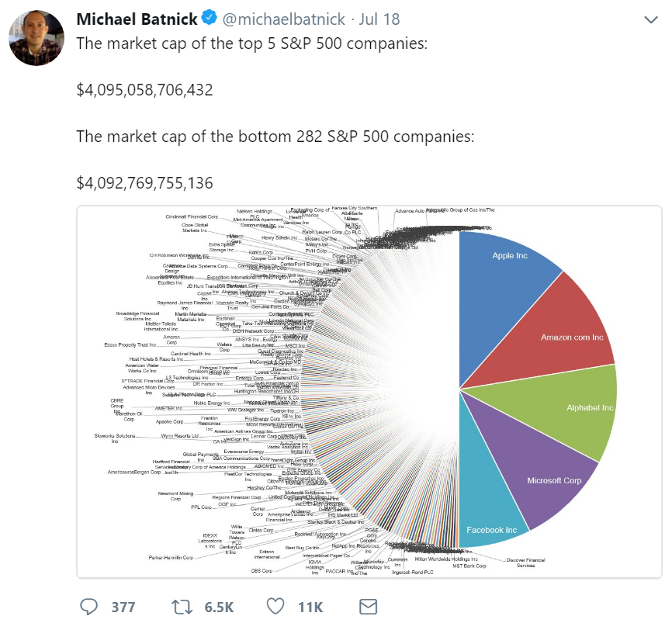The width and height of the screenshot is (672, 623).
Task: Open Michael Batnick's profile avatar
Action: [x=36, y=39]
